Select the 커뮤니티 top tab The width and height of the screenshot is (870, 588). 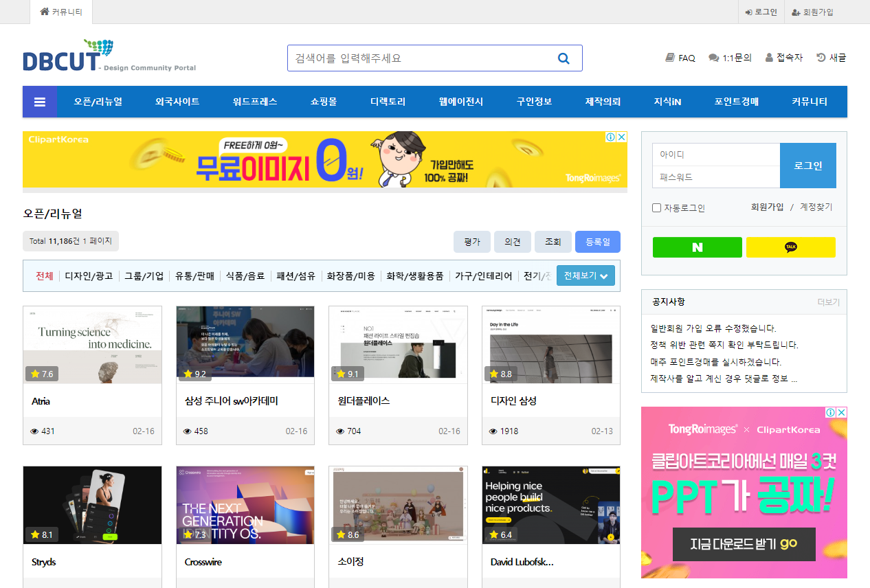[x=61, y=12]
